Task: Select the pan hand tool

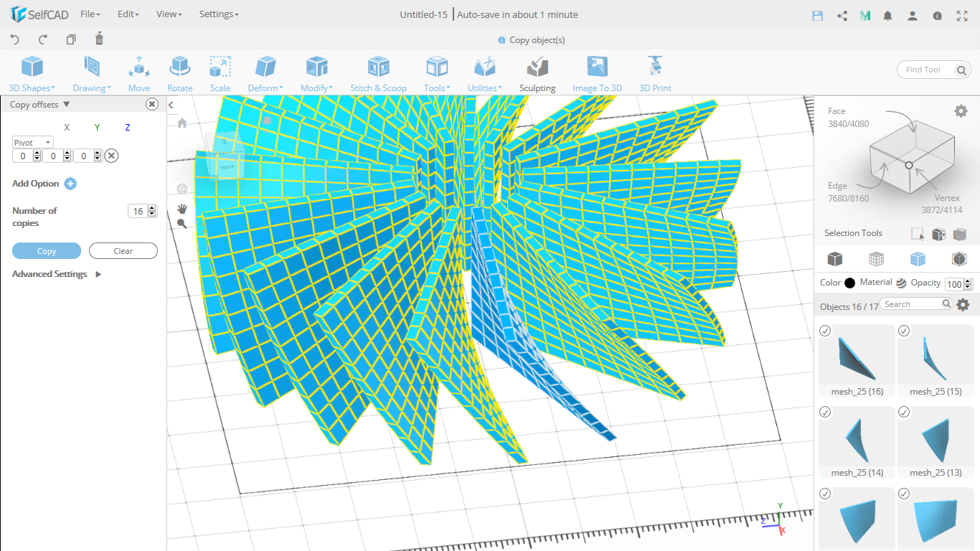Action: click(182, 208)
